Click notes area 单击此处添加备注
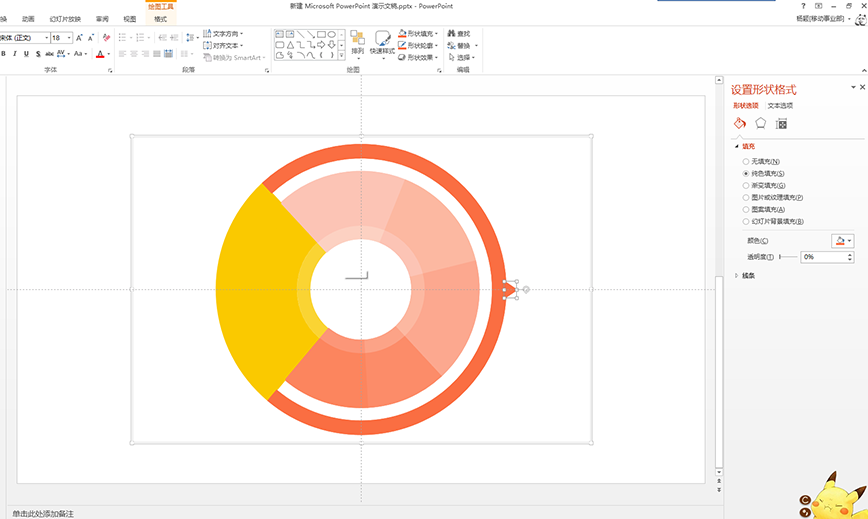 click(x=43, y=513)
